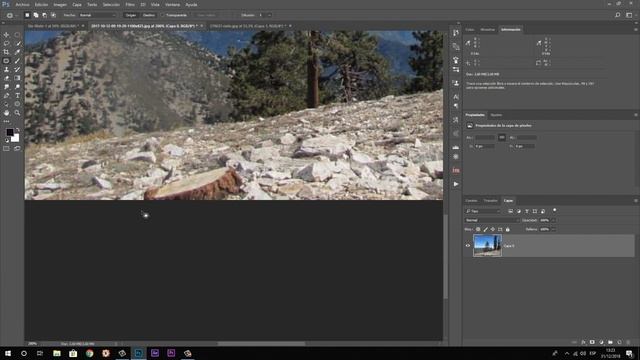Click the horizontal canvas scrollbar

pos(261,343)
